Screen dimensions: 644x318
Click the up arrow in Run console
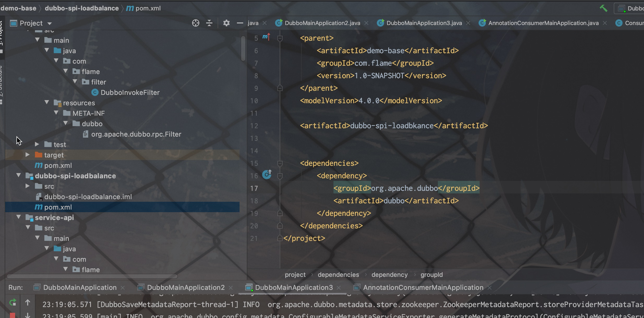[x=28, y=302]
